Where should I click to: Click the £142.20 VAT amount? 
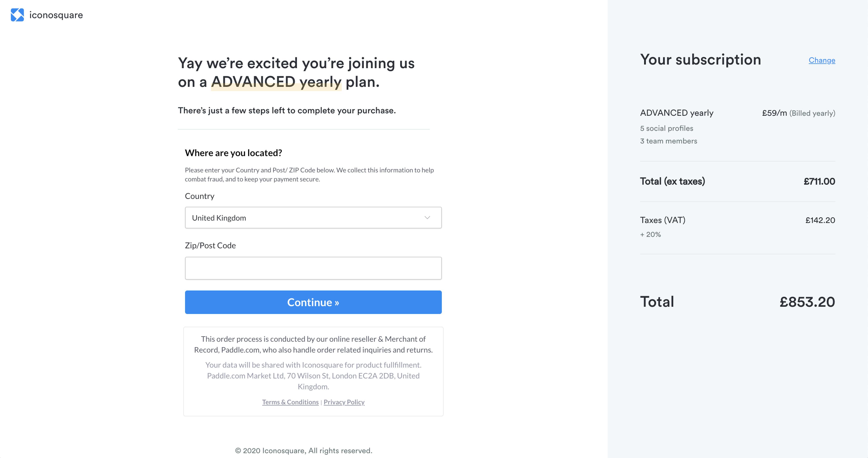(x=820, y=220)
